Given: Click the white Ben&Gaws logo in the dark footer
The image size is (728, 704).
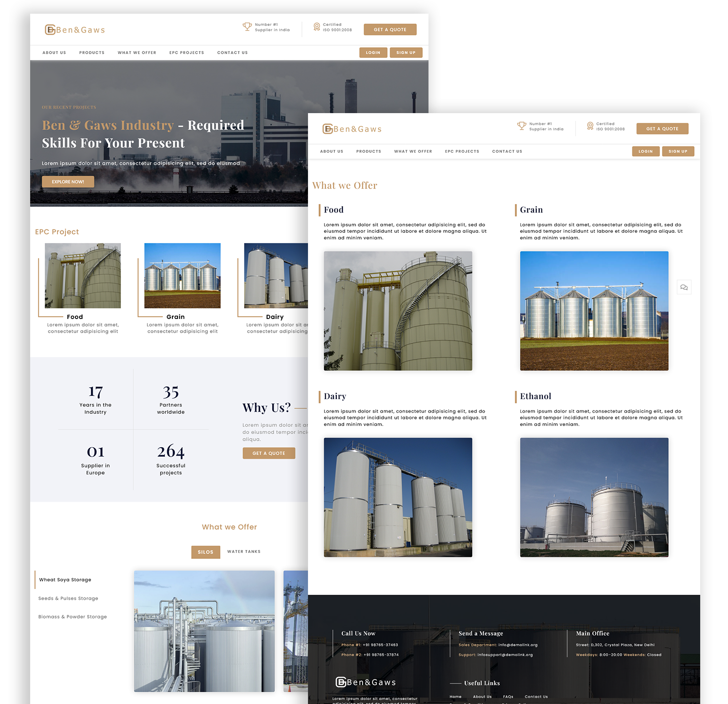Looking at the screenshot, I should pyautogui.click(x=365, y=682).
